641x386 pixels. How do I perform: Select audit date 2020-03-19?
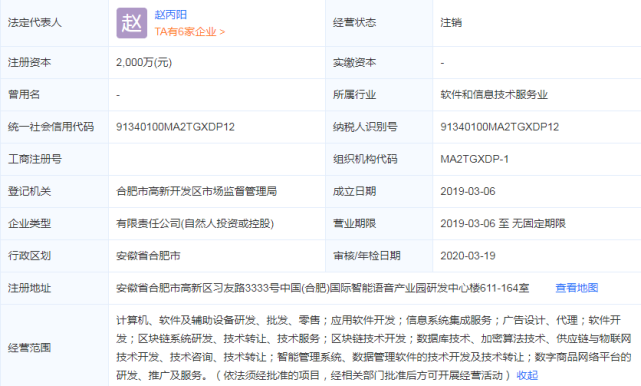pos(468,256)
